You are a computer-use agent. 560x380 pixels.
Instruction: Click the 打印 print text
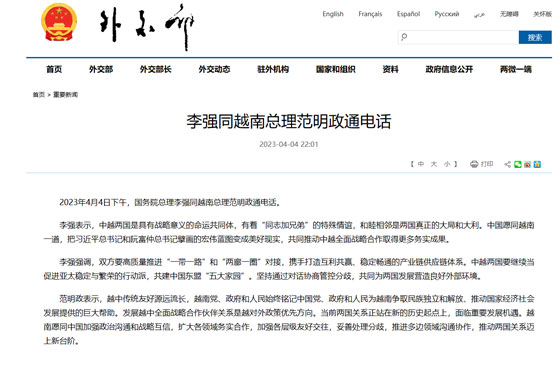click(487, 164)
